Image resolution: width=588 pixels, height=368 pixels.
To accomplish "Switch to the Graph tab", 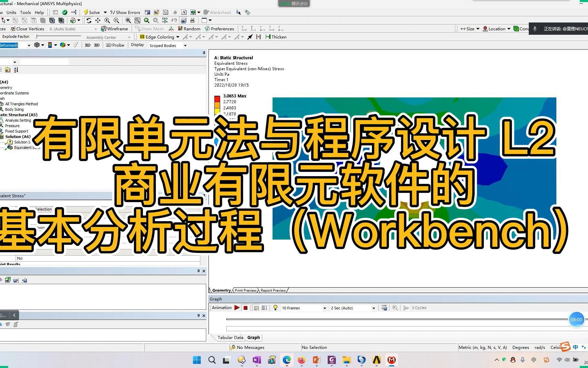I will tap(254, 338).
